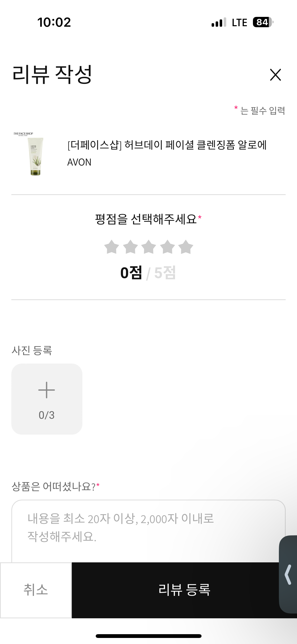Tap the cellular signal bars icon
Viewport: 297px width, 644px height.
[219, 22]
